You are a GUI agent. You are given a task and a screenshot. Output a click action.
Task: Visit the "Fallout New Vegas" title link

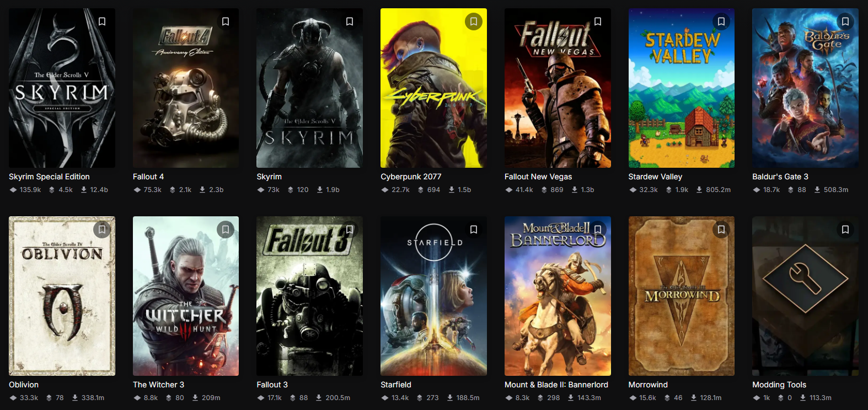click(x=538, y=177)
